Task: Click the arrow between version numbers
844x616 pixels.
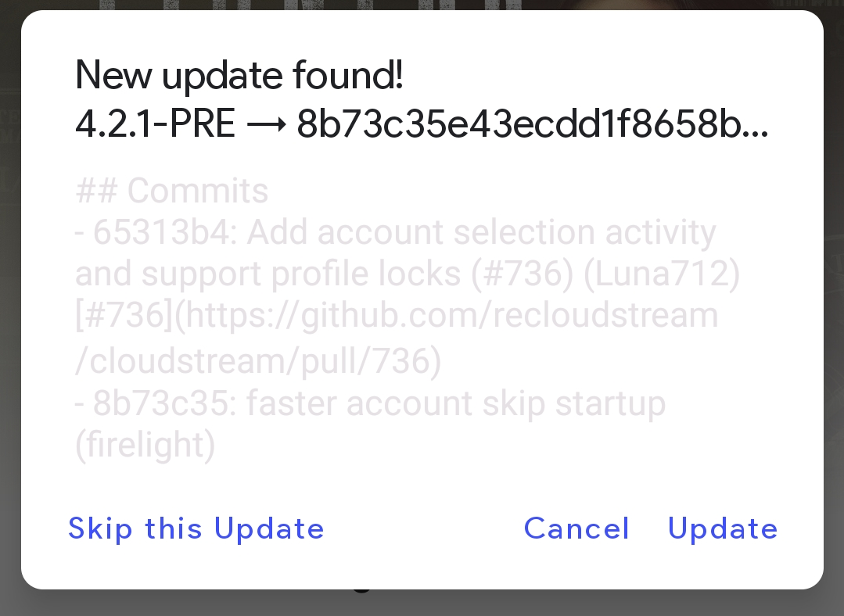Action: pyautogui.click(x=264, y=124)
